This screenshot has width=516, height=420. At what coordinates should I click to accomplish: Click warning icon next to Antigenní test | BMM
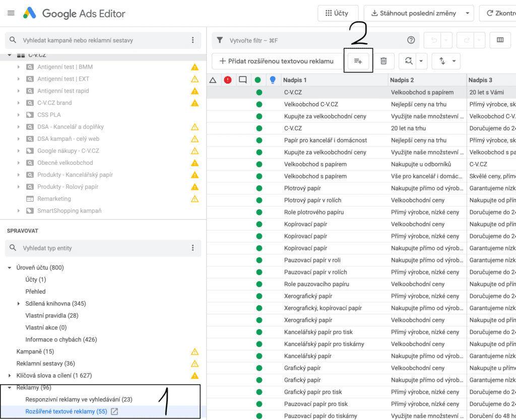[195, 67]
